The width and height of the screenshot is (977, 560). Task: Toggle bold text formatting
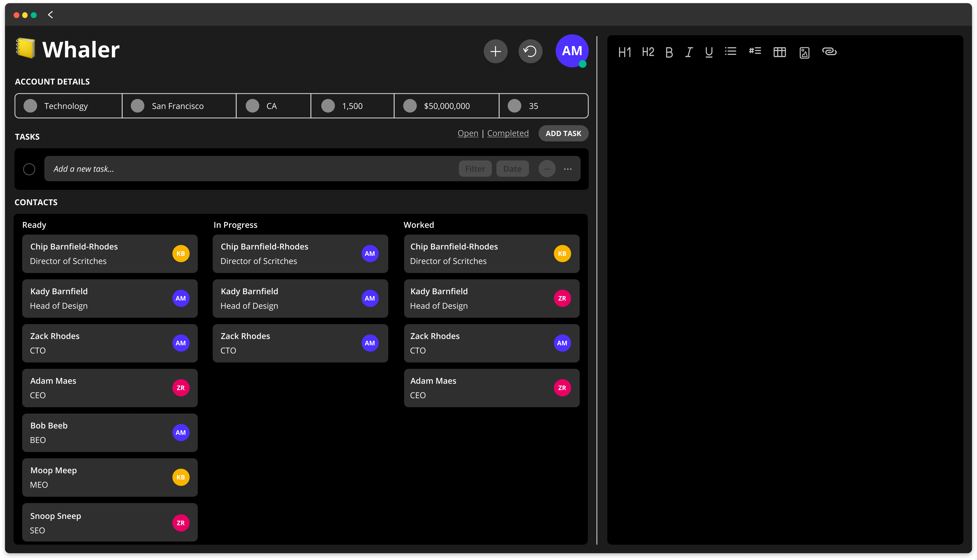(669, 52)
